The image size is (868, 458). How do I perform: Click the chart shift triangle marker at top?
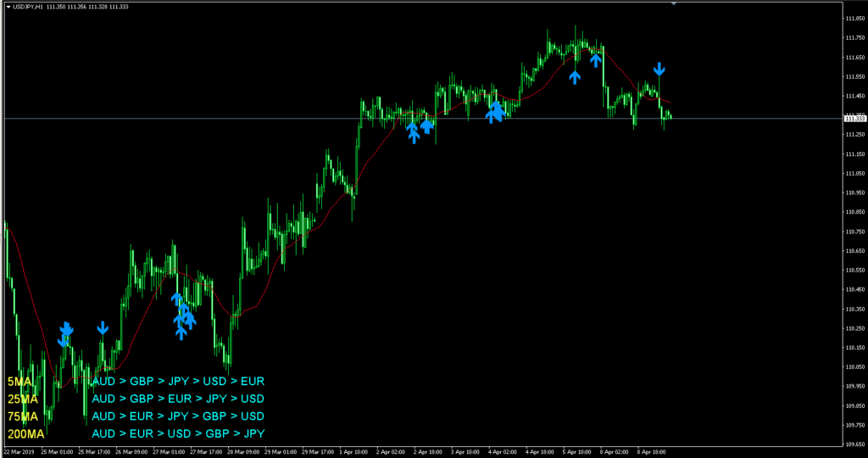click(x=674, y=3)
